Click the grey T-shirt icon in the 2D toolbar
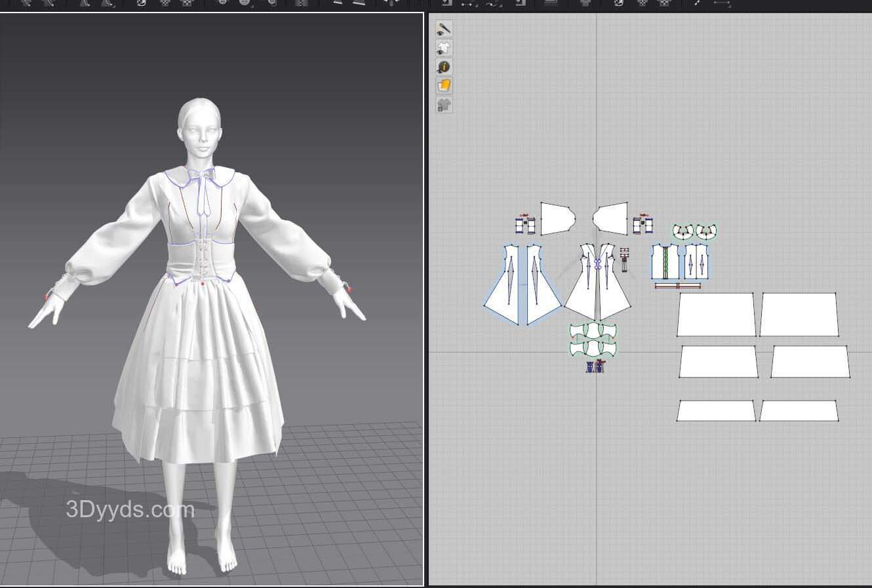The height and width of the screenshot is (588, 872). [585, 3]
